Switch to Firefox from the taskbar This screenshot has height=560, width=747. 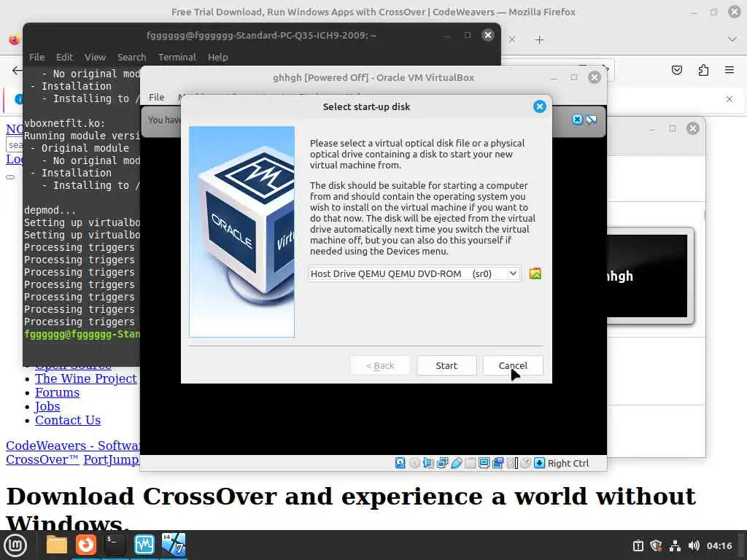(x=86, y=545)
